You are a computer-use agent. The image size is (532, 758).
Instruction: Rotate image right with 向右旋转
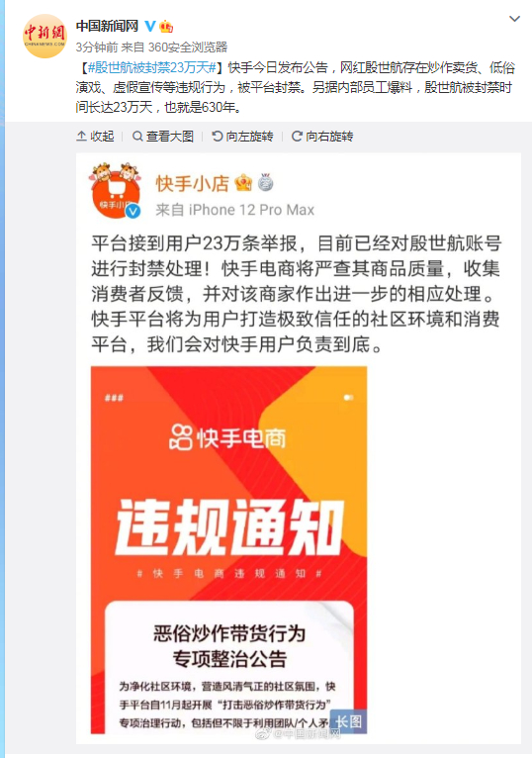click(322, 137)
